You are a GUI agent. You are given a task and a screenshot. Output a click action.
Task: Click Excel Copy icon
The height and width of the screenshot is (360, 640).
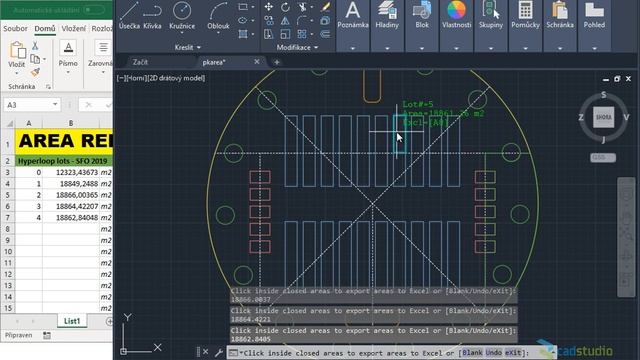[x=35, y=59]
